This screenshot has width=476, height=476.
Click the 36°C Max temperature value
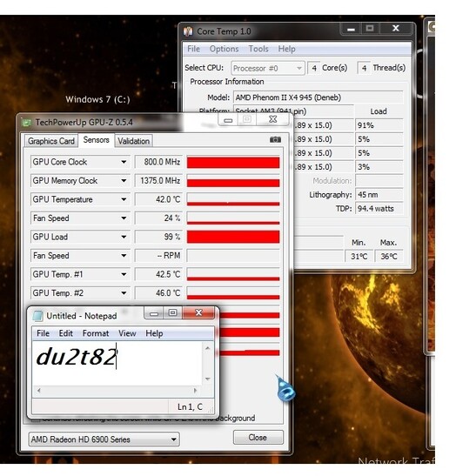pos(389,256)
